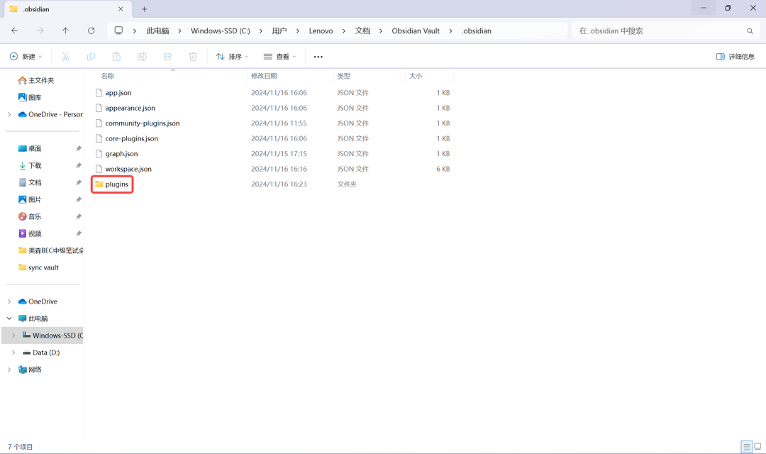Screen dimensions: 766x454
Task: Click the Share toolbar icon
Action: tap(168, 57)
